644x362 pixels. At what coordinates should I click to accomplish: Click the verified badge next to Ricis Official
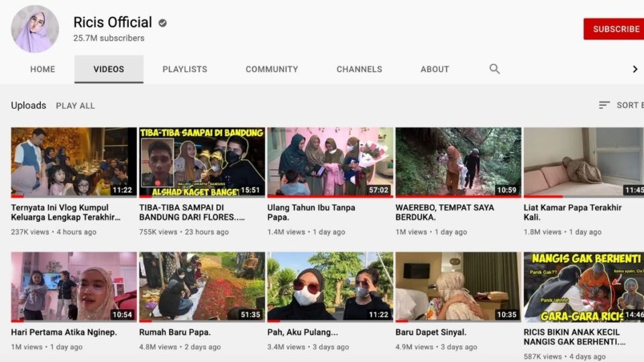[162, 23]
